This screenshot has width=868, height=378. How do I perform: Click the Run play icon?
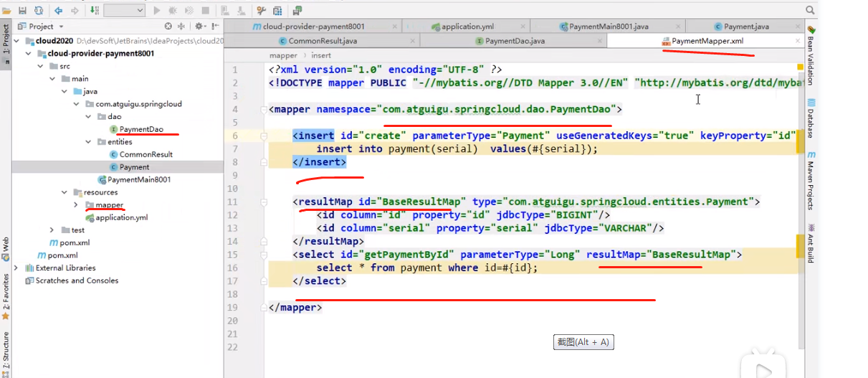(157, 11)
